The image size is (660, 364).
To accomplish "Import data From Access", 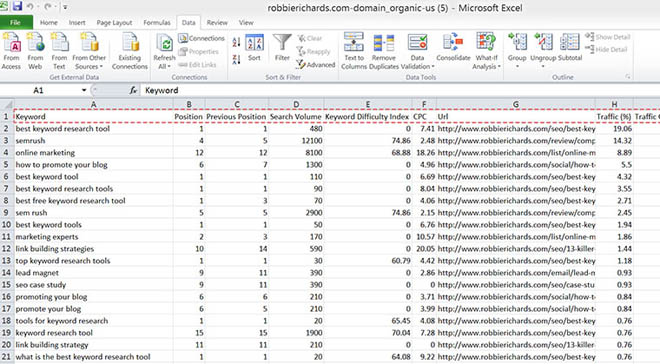I will coord(11,50).
